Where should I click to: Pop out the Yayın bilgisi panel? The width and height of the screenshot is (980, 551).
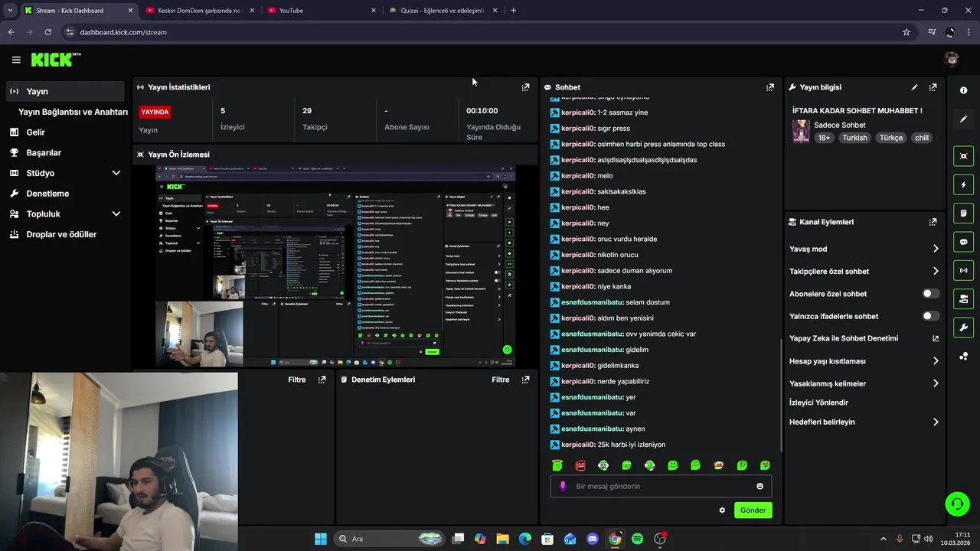click(933, 87)
